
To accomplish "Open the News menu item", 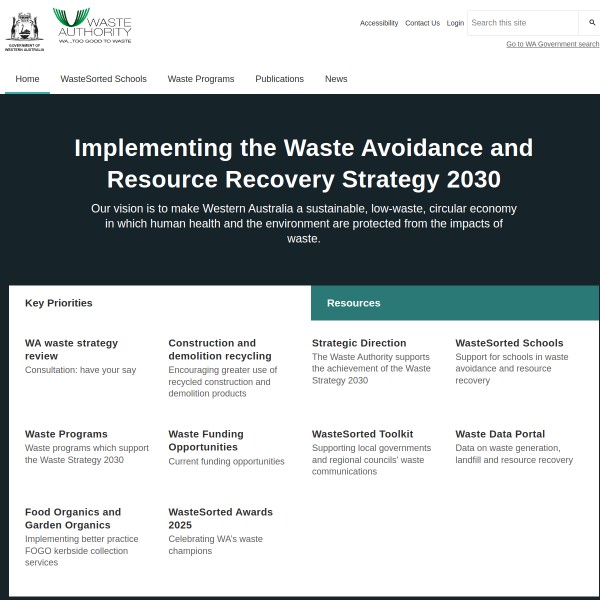I will (336, 79).
